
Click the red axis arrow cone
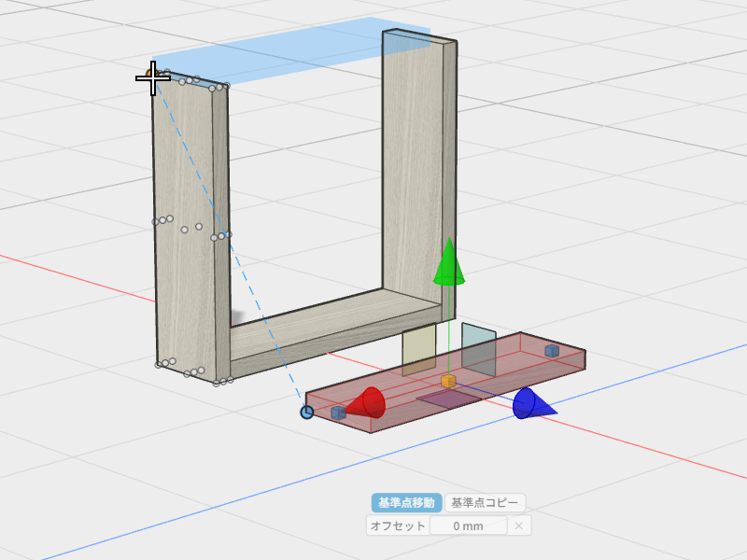coord(365,403)
